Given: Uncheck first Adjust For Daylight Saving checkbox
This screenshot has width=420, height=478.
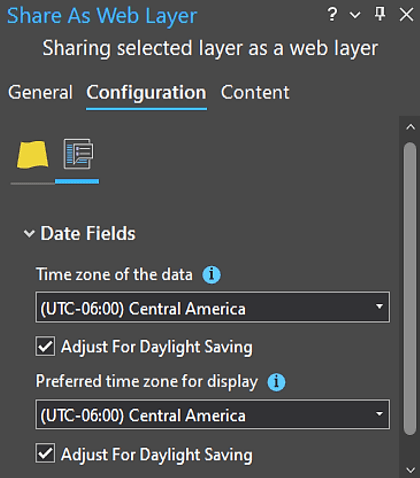Looking at the screenshot, I should click(x=45, y=347).
